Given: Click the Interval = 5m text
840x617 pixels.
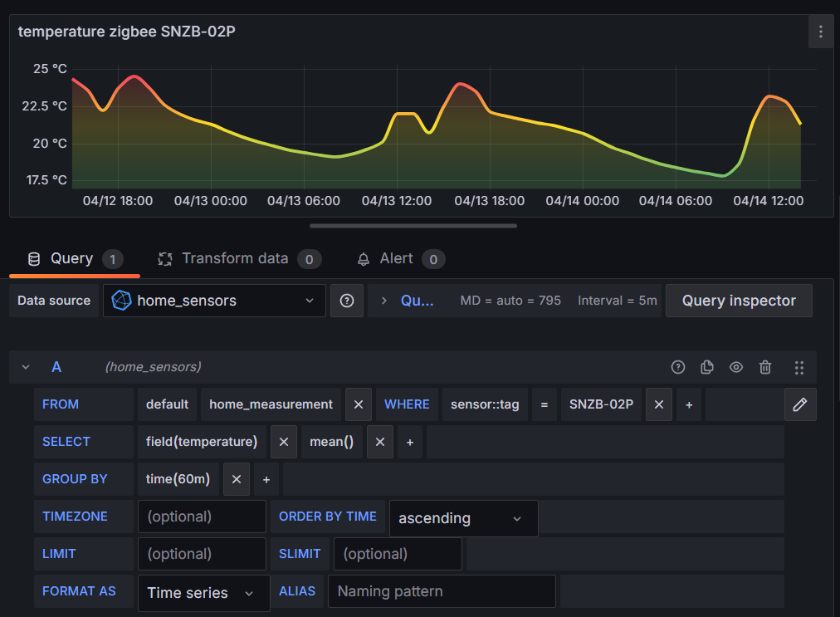Looking at the screenshot, I should click(x=618, y=301).
